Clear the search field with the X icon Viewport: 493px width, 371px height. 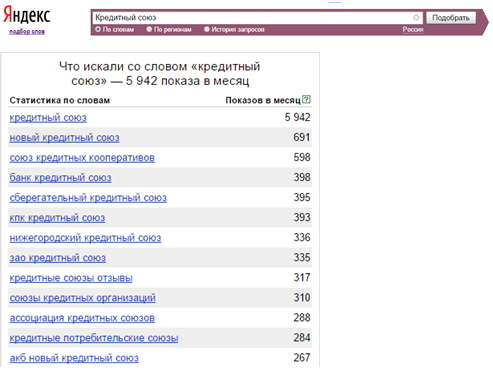(416, 18)
